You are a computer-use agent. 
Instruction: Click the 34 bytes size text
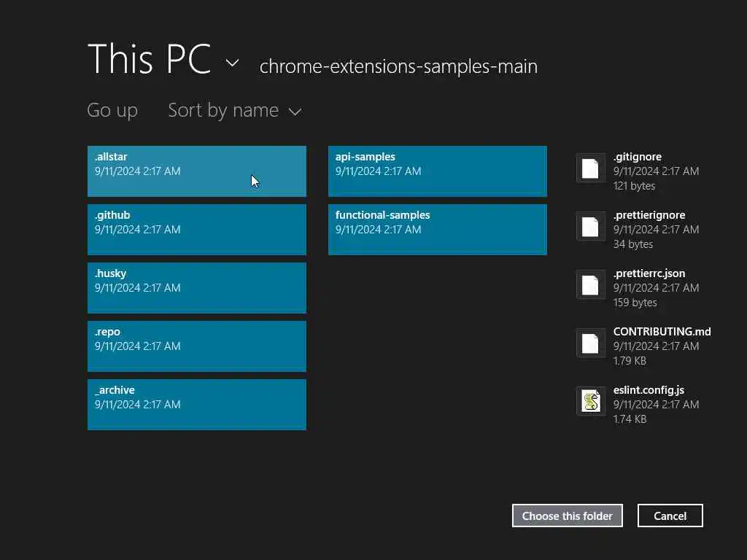point(632,244)
